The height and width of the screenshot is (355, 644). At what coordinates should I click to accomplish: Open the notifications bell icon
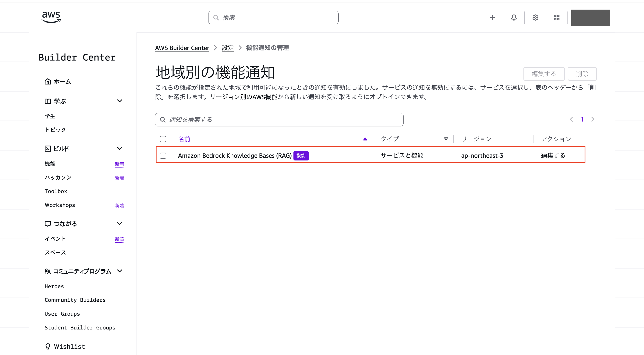click(x=514, y=17)
